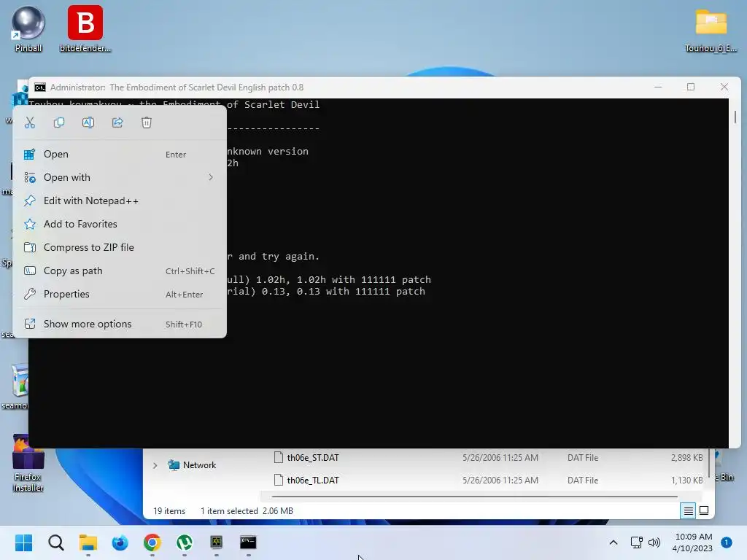Select Compress to ZIP file
The width and height of the screenshot is (747, 560).
[120, 248]
